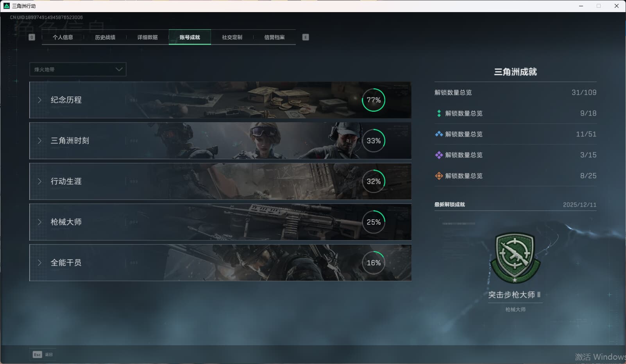Click the E next-tab key icon
The width and height of the screenshot is (626, 364).
[x=306, y=37]
